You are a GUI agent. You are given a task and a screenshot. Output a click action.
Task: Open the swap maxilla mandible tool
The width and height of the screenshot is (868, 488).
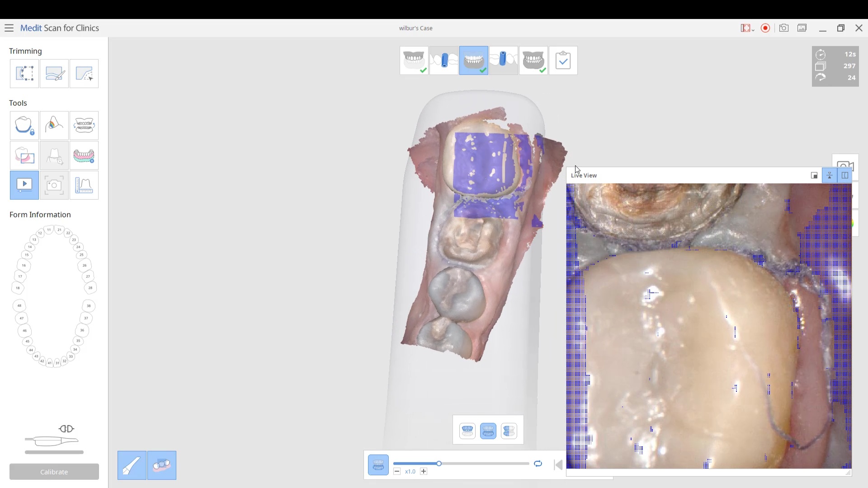pos(84,126)
